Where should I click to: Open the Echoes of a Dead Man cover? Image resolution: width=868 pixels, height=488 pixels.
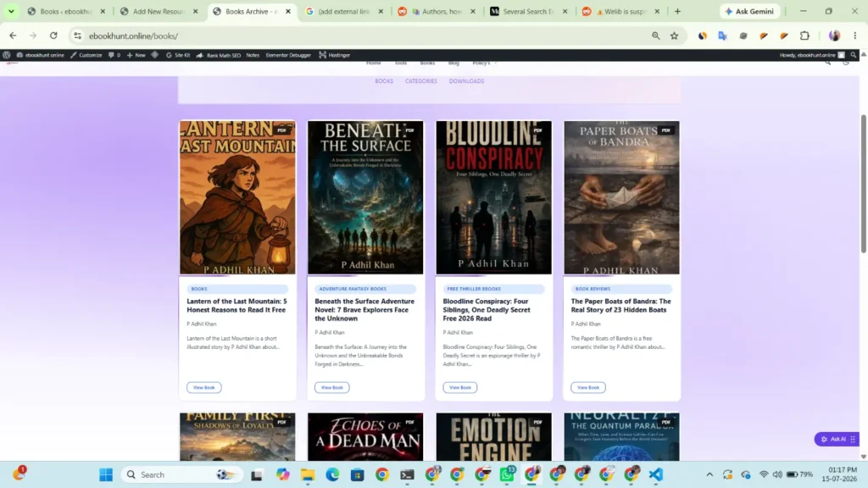point(365,436)
